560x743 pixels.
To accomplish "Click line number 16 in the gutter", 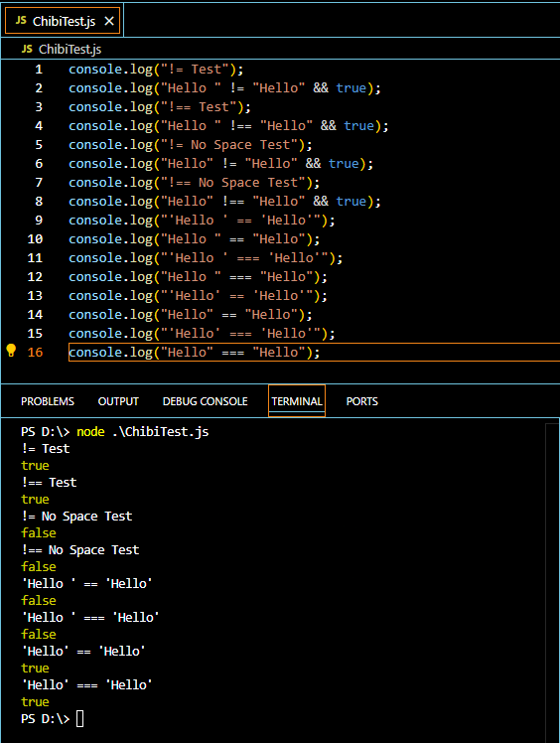I will tap(35, 352).
